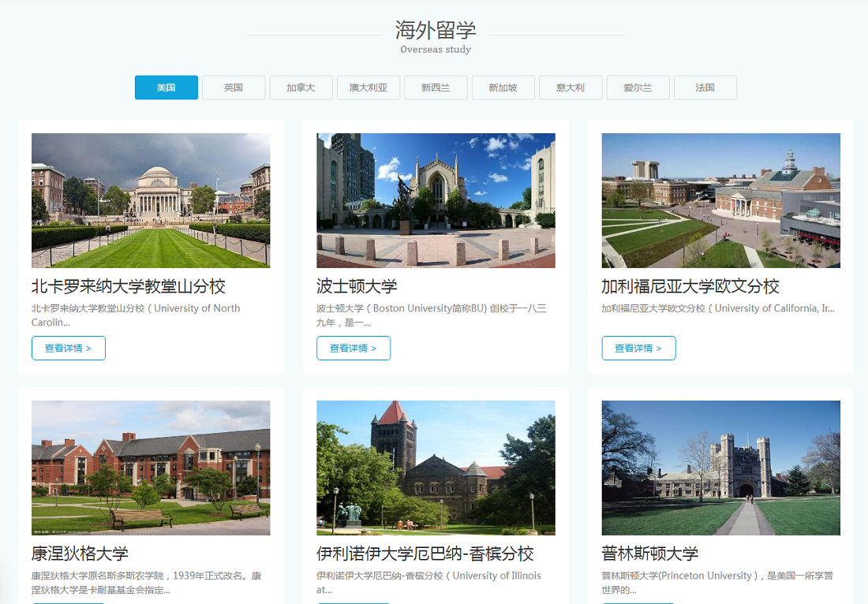The height and width of the screenshot is (604, 868).
Task: Select the 新西兰 tab
Action: tap(436, 88)
